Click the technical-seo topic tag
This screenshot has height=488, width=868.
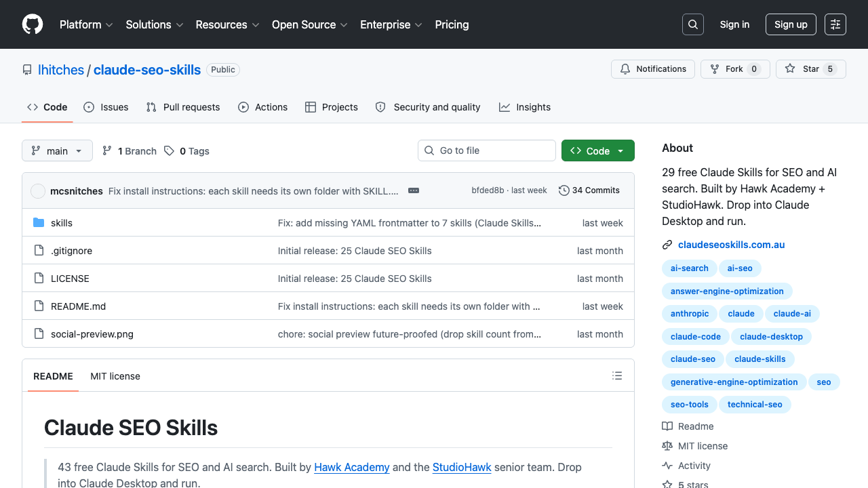[x=755, y=405]
